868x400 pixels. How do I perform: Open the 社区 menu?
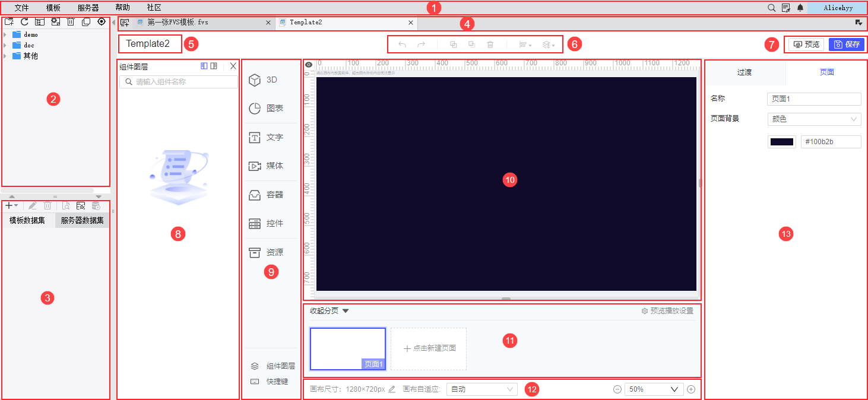[154, 8]
